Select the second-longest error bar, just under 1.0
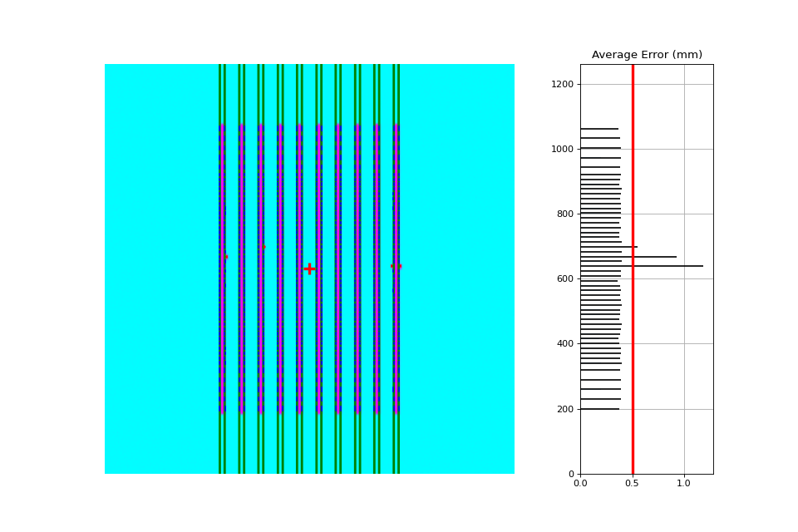 point(628,257)
